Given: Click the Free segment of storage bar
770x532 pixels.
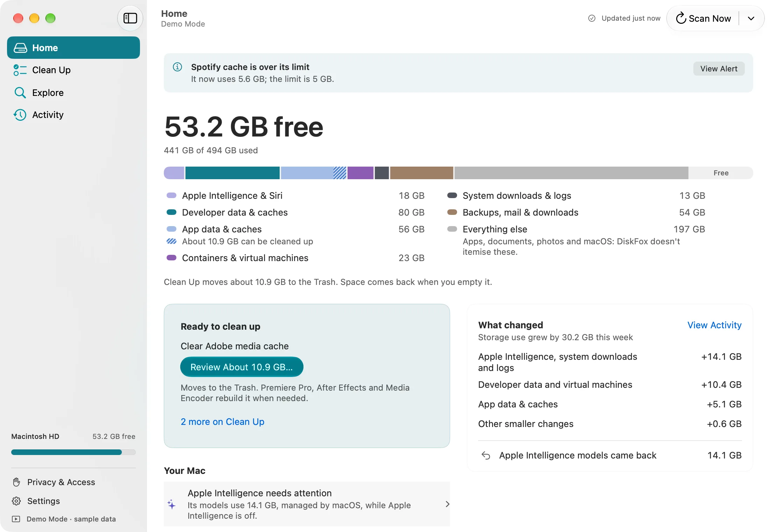Looking at the screenshot, I should [721, 173].
